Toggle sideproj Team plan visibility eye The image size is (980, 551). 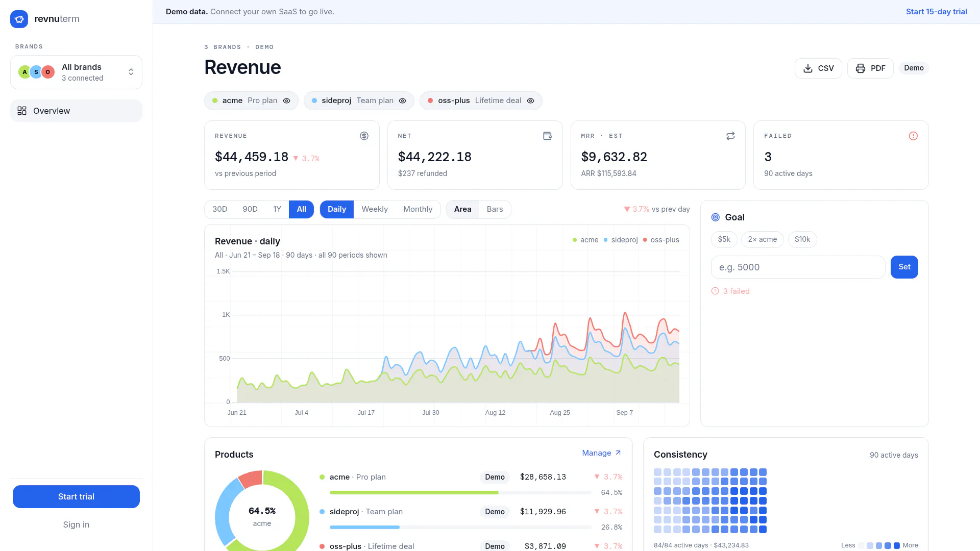point(403,101)
